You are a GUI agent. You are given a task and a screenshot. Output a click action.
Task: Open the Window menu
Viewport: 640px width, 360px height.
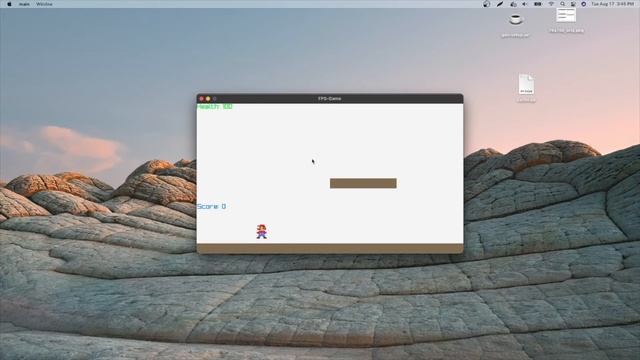tap(44, 4)
